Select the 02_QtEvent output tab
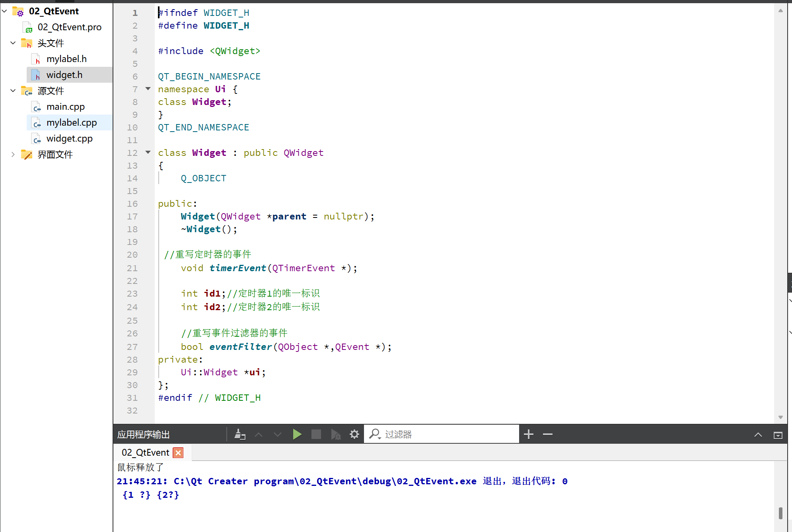 (x=145, y=453)
